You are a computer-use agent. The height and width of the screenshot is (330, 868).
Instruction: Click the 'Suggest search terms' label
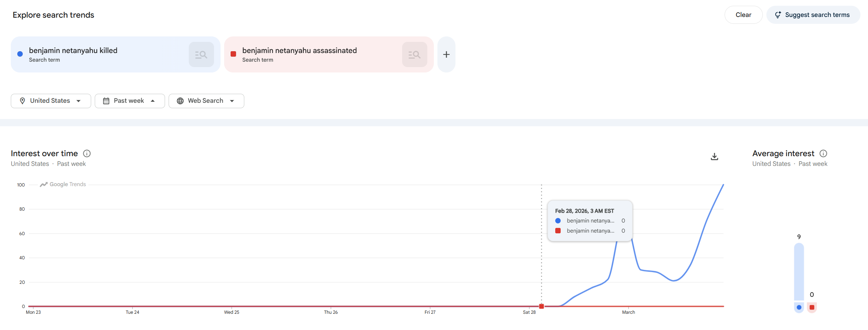(817, 15)
